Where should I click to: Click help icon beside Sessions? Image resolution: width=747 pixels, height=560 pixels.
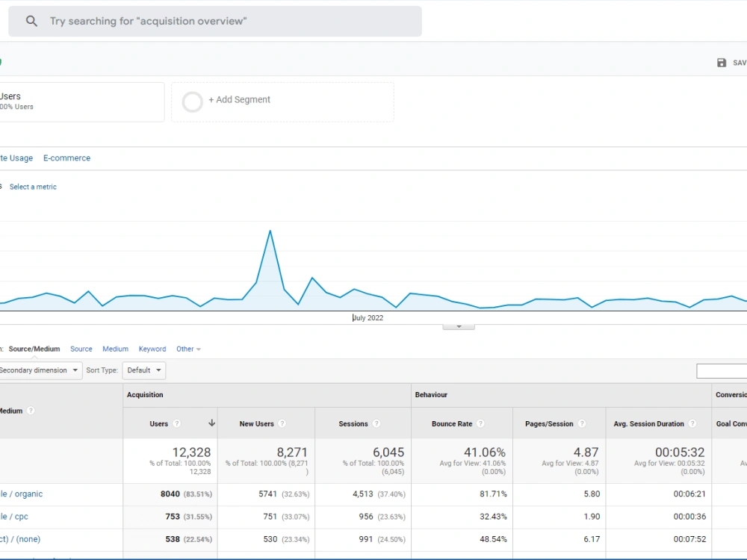pos(376,423)
